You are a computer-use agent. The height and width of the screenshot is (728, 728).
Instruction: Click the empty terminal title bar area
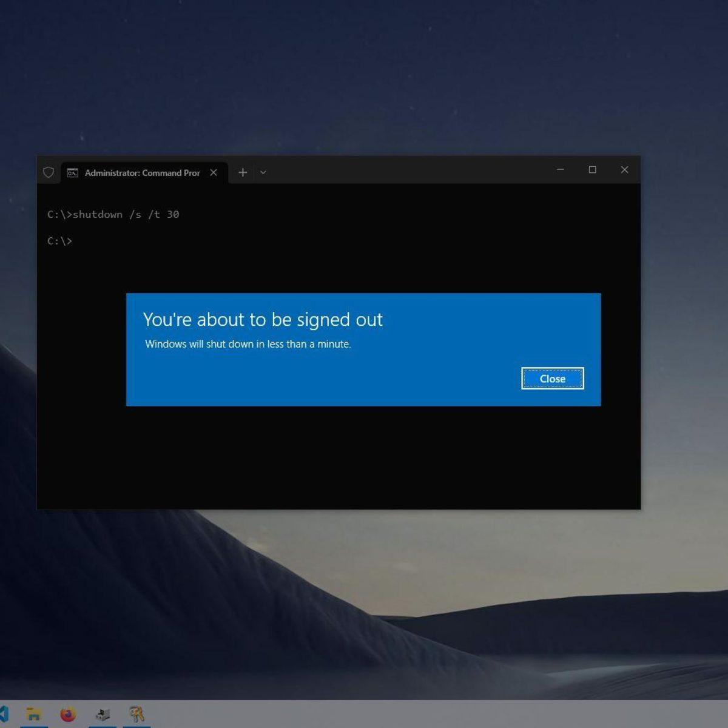point(406,171)
